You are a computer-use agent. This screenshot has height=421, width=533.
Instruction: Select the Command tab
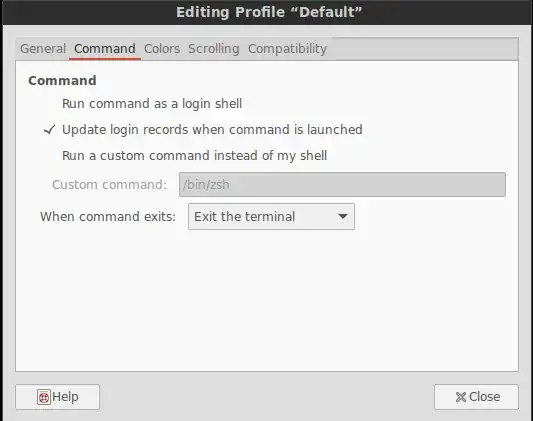pyautogui.click(x=105, y=49)
